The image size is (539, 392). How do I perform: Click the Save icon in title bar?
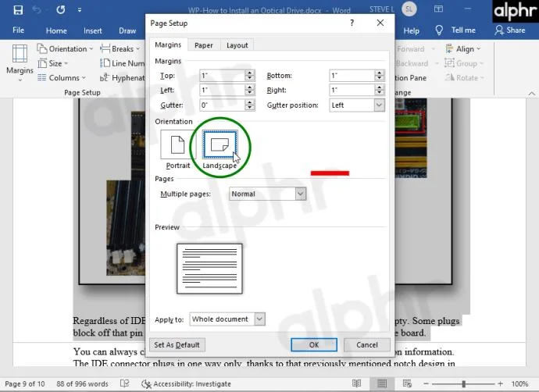click(18, 9)
